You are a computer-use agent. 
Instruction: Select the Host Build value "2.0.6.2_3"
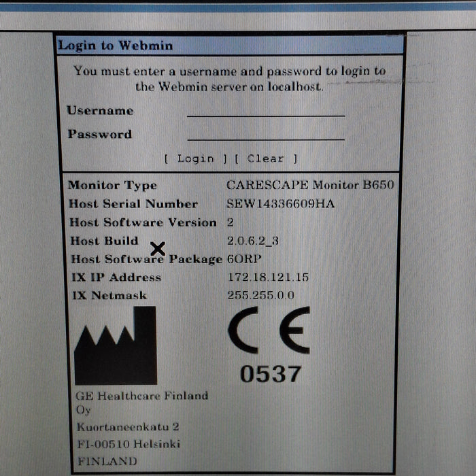253,241
